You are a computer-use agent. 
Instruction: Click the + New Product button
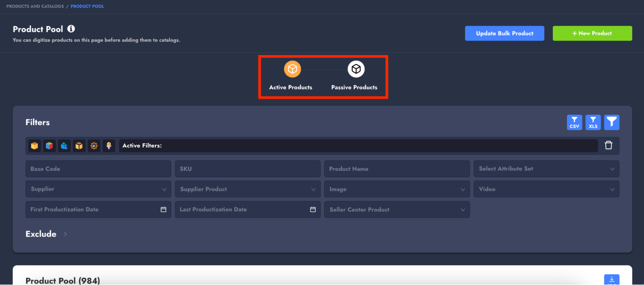592,33
